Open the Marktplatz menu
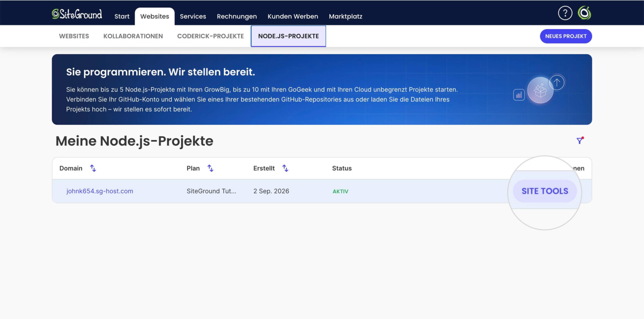Viewport: 644px width, 319px height. coord(345,16)
